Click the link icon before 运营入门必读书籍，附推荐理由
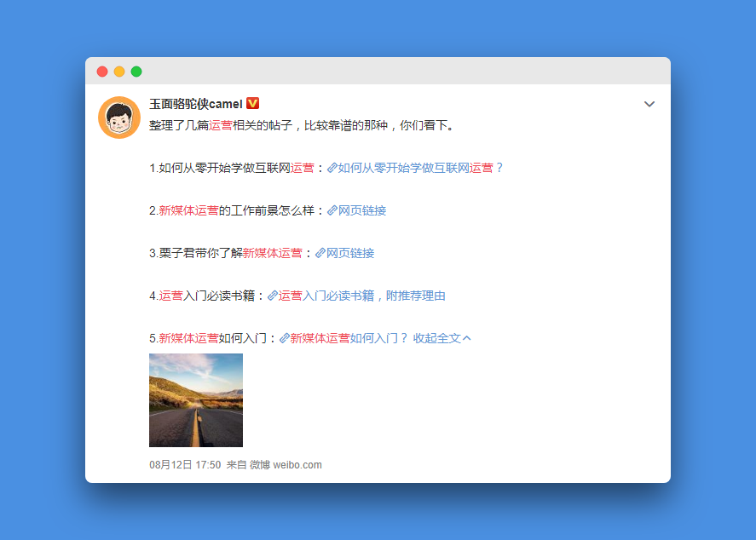 click(x=273, y=296)
